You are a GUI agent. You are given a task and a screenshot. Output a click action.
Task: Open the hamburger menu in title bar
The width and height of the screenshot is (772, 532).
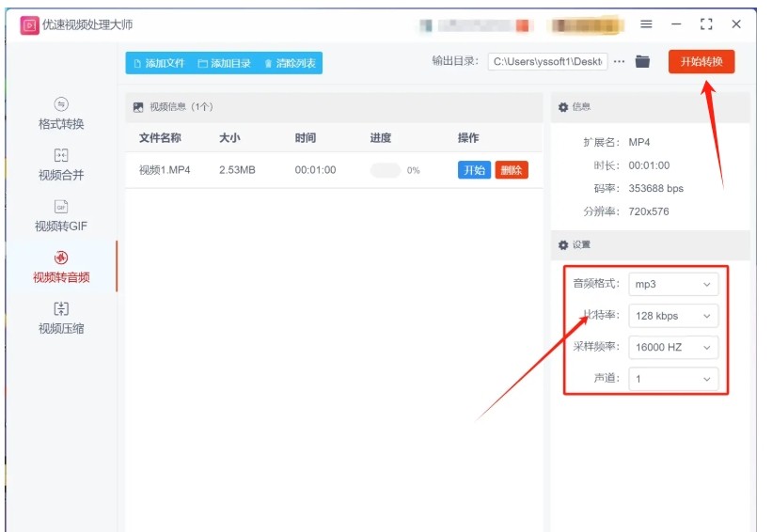[x=646, y=24]
